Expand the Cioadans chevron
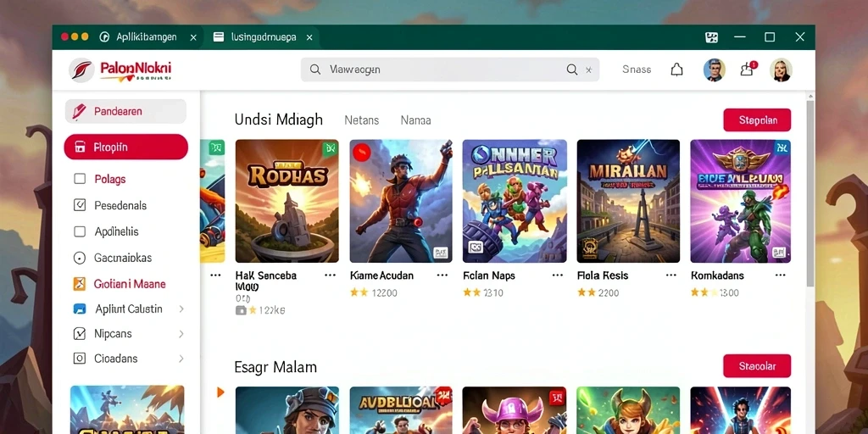Screen dimensions: 868x434 181,359
